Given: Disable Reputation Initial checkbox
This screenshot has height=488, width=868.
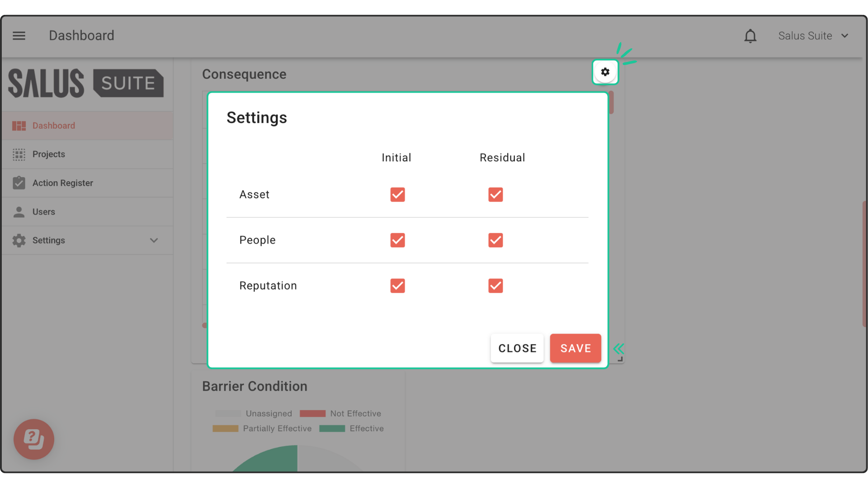Looking at the screenshot, I should click(x=397, y=286).
